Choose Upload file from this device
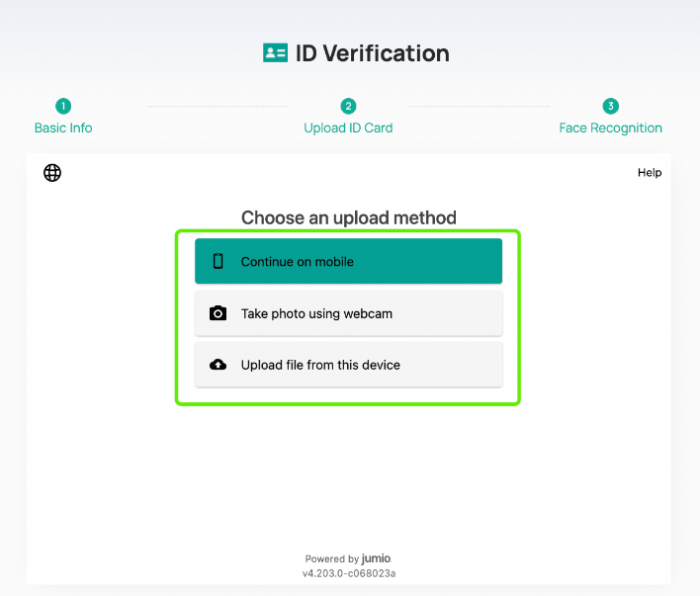 point(348,365)
